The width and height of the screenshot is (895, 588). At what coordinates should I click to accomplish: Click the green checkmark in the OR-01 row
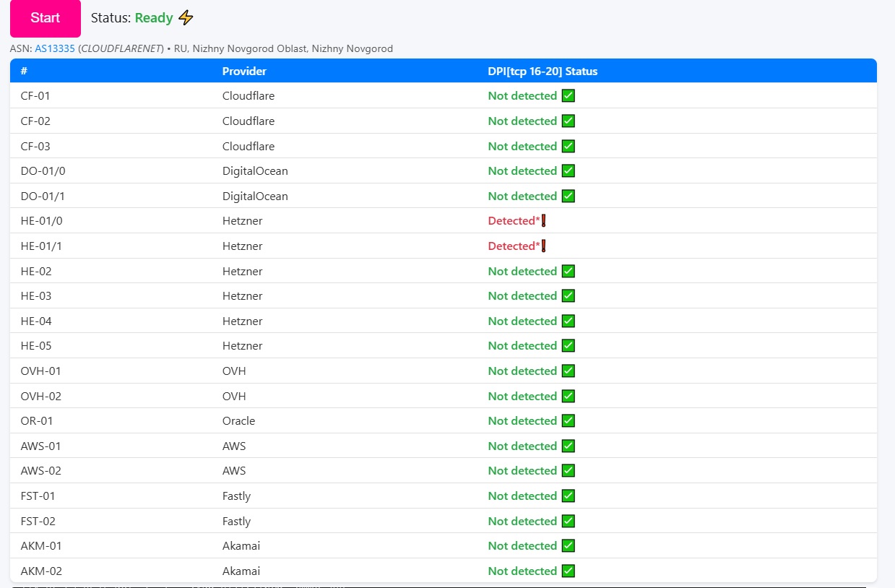click(568, 420)
